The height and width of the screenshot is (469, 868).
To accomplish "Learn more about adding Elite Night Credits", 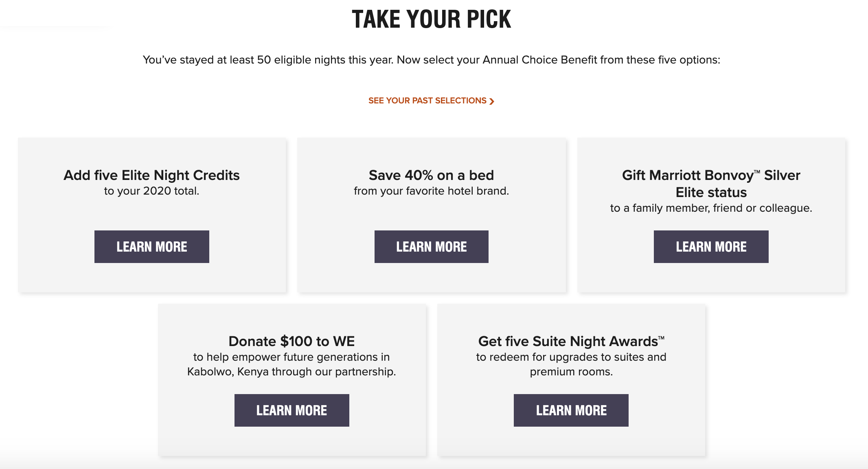I will coord(151,247).
